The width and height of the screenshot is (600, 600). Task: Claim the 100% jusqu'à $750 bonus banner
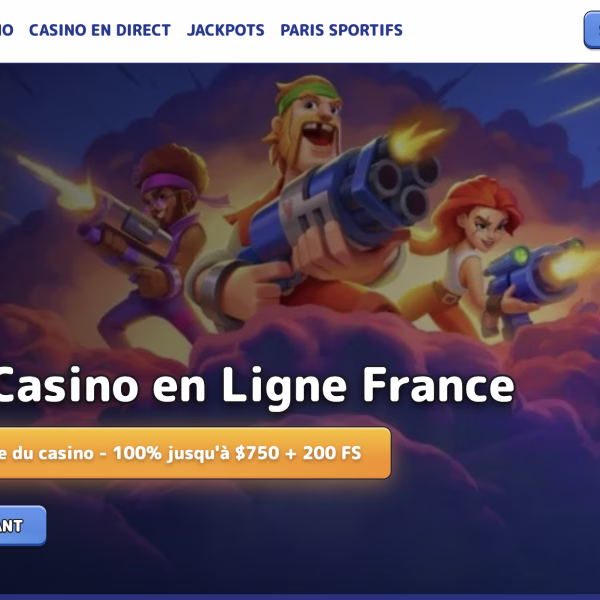195,453
